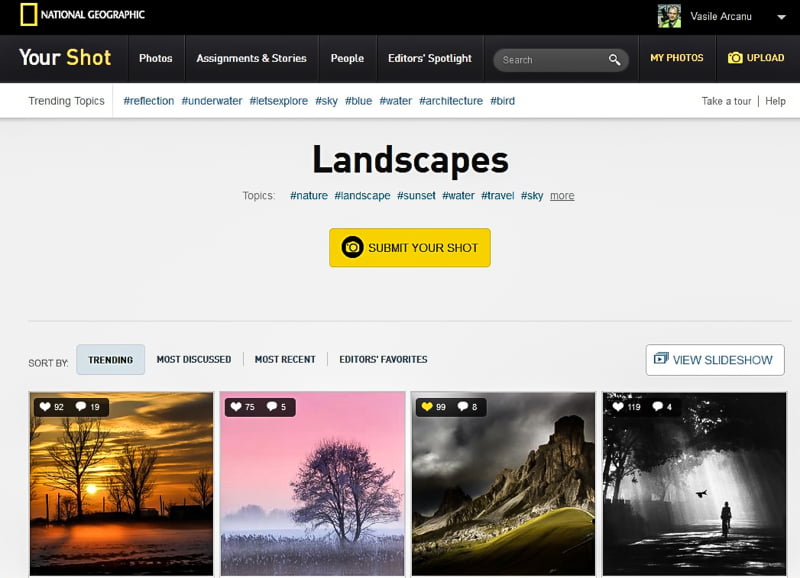Click the user profile avatar

(668, 16)
